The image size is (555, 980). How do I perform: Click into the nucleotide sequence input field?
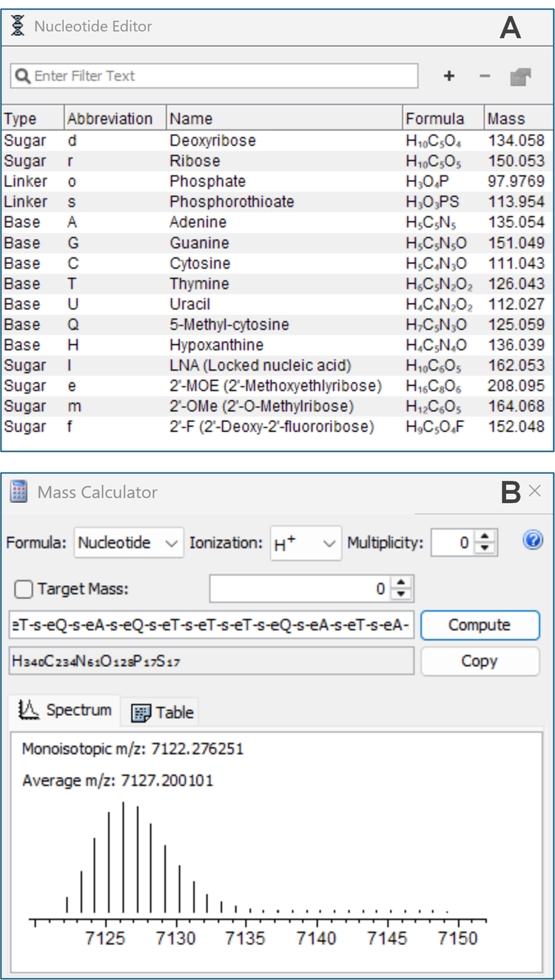[x=211, y=625]
